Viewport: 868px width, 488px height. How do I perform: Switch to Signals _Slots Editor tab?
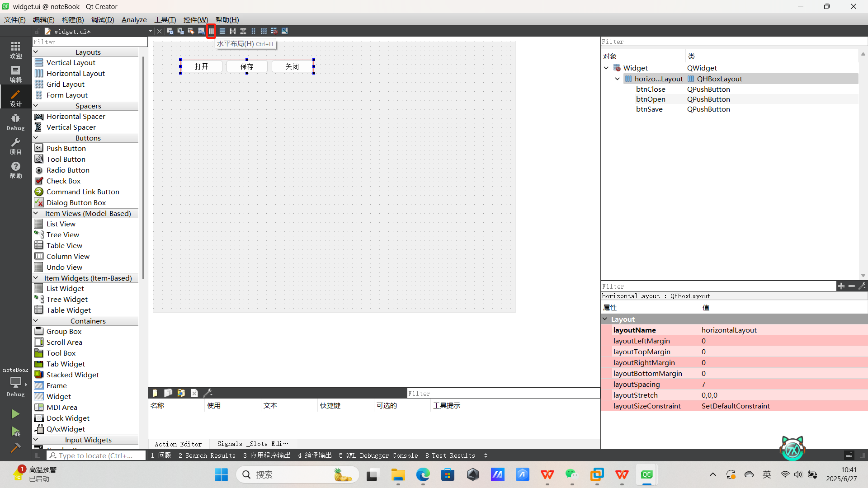(252, 444)
